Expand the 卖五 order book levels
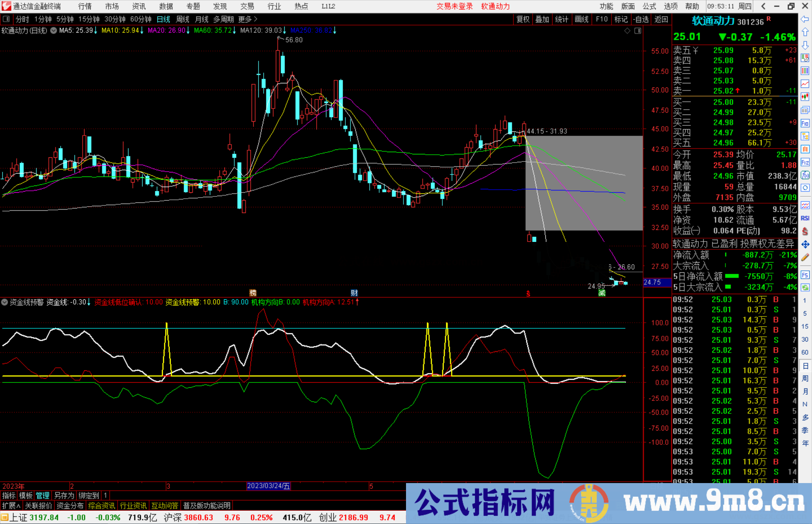 686,50
